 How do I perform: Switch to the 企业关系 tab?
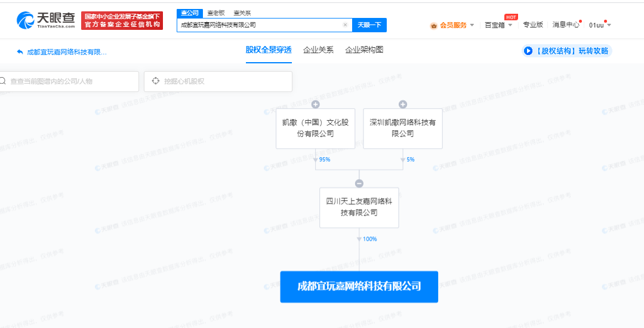tap(318, 50)
